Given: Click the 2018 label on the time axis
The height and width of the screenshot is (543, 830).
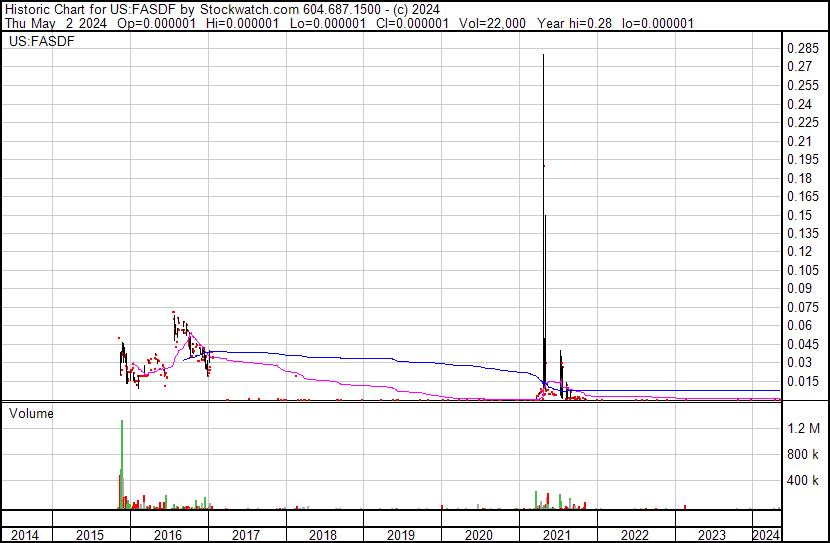Looking at the screenshot, I should [x=323, y=535].
